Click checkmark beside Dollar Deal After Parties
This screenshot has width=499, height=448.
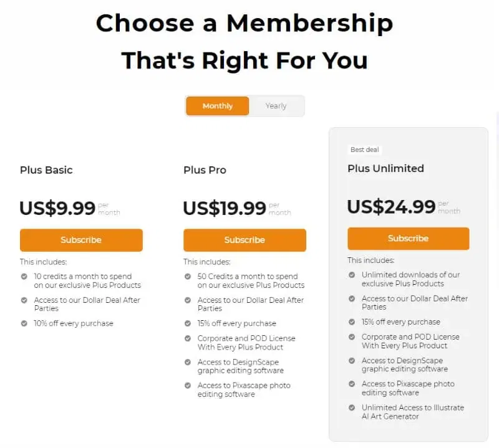tap(24, 300)
